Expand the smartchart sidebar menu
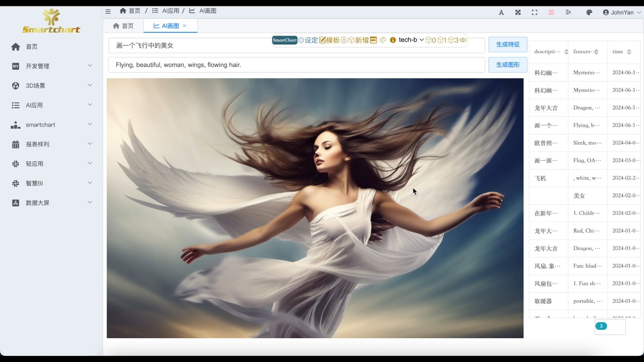Viewport: 644px width, 362px height. click(52, 125)
